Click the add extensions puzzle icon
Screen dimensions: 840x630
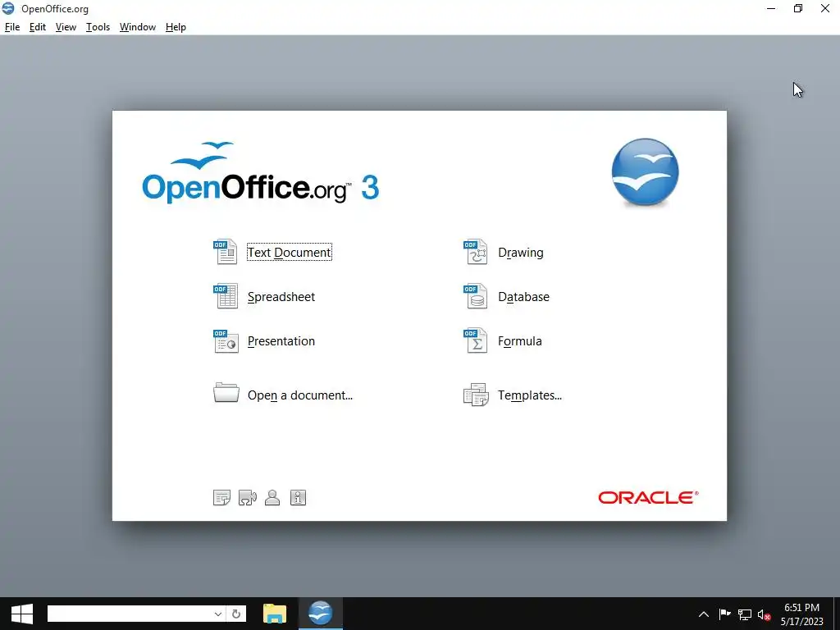pos(247,498)
